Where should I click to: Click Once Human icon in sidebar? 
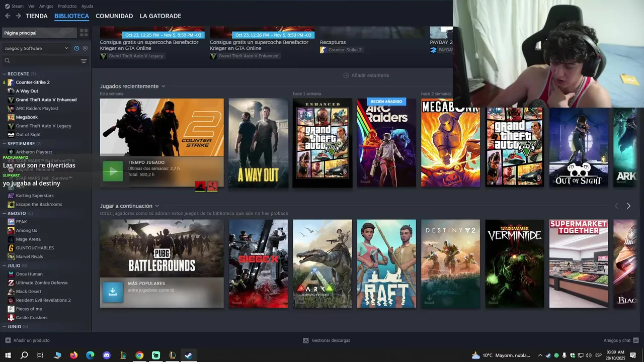(11, 274)
